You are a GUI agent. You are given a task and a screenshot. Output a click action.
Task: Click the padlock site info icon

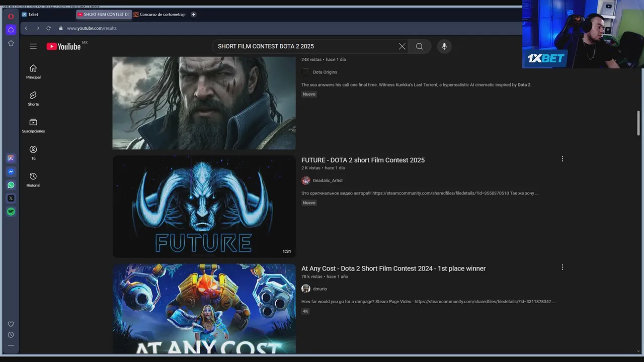point(61,28)
